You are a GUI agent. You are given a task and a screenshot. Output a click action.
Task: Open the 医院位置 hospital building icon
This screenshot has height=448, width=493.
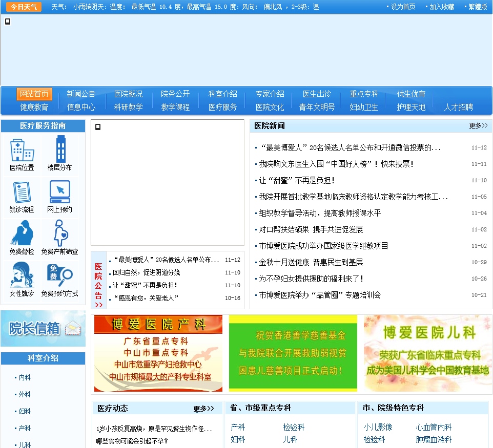(x=22, y=150)
